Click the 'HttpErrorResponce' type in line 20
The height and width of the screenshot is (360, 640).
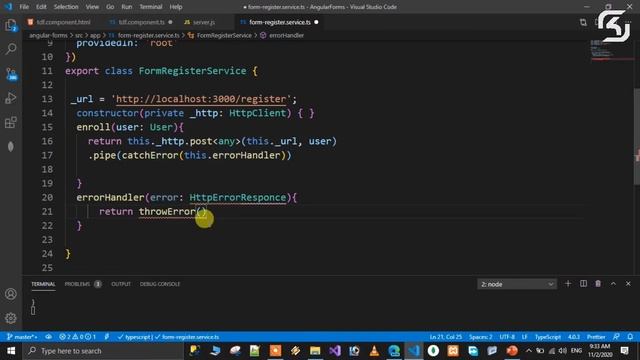(x=238, y=198)
